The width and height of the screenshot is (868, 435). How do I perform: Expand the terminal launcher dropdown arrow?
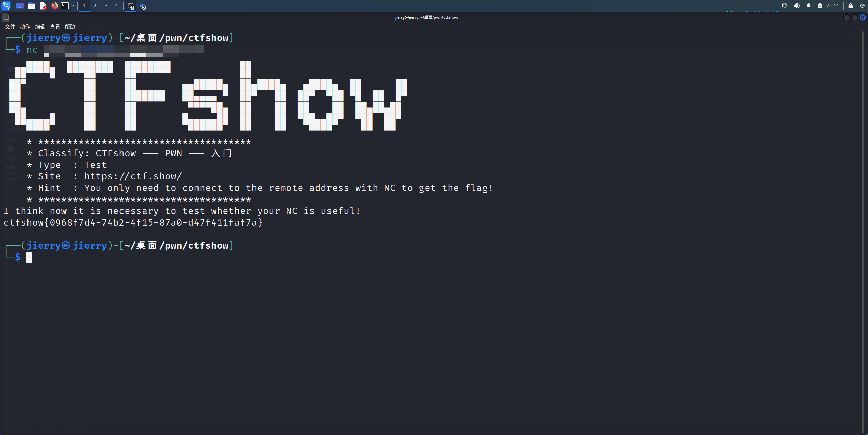[x=73, y=6]
